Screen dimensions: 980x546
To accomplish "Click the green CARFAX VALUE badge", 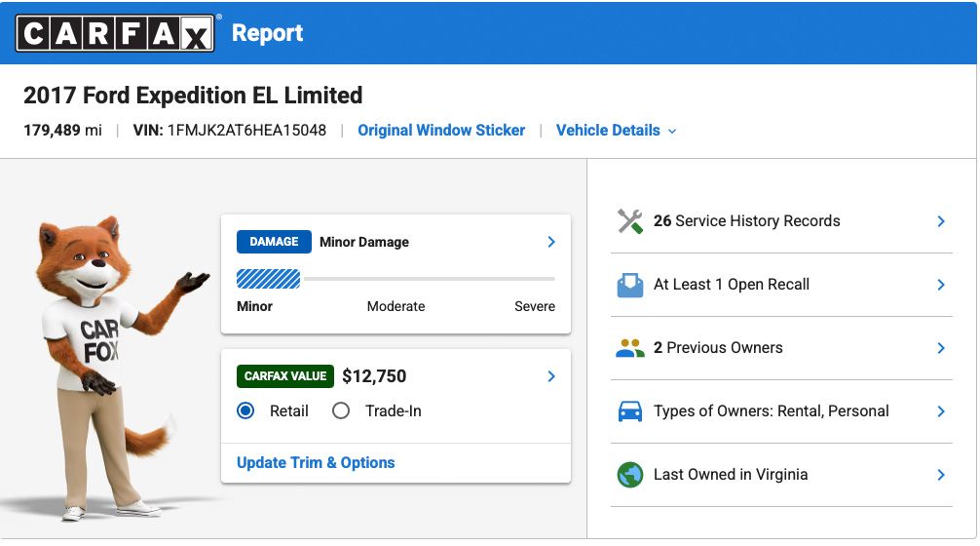I will point(285,376).
